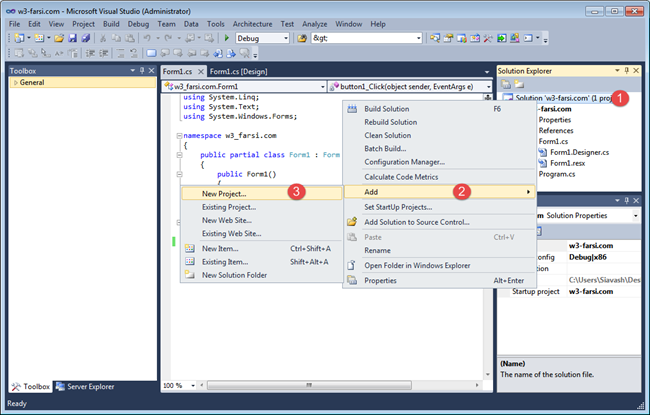
Task: Close the Form1.cs tab with the X
Action: click(201, 71)
